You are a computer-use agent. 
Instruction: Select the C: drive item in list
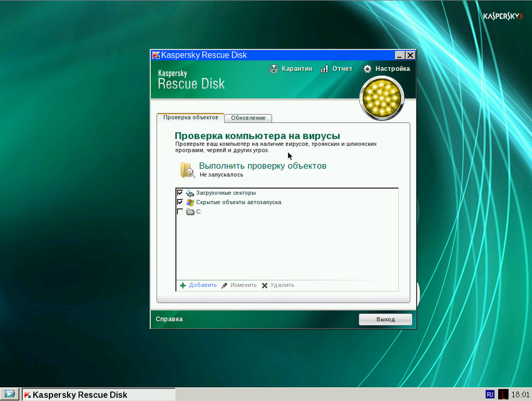[198, 212]
